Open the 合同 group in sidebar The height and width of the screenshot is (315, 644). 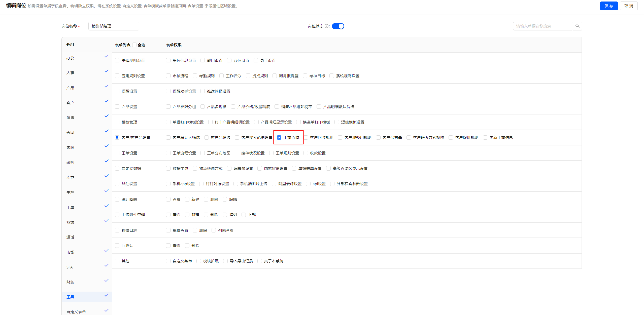click(x=70, y=133)
